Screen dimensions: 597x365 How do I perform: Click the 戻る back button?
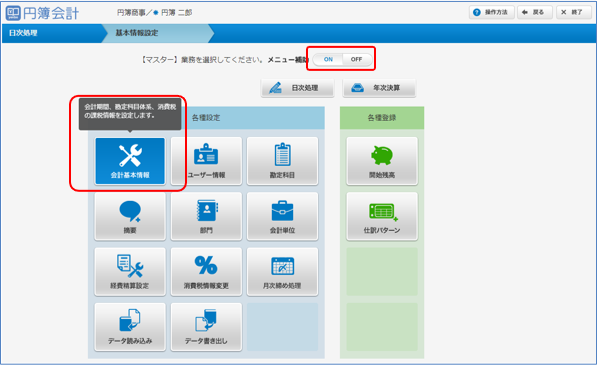point(534,12)
